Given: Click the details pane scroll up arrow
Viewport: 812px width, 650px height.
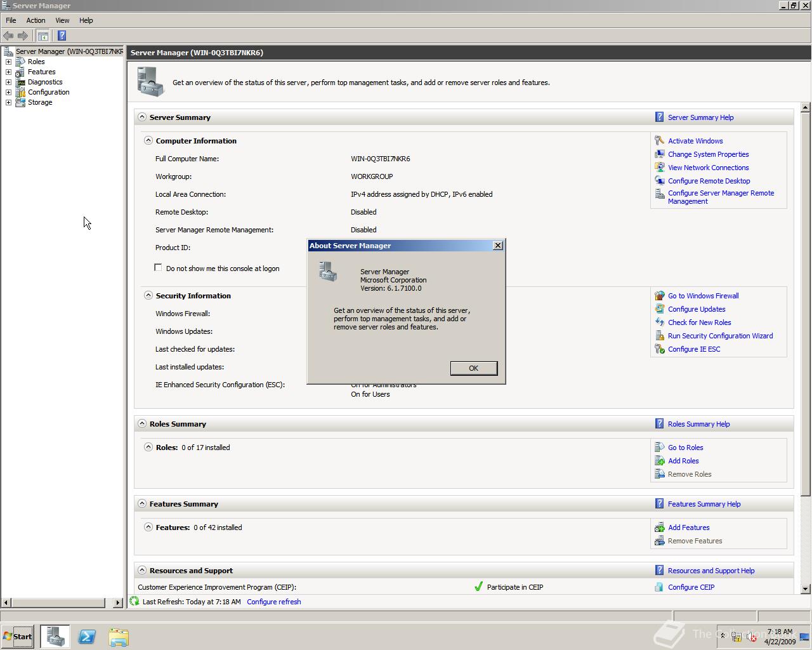Looking at the screenshot, I should click(806, 107).
